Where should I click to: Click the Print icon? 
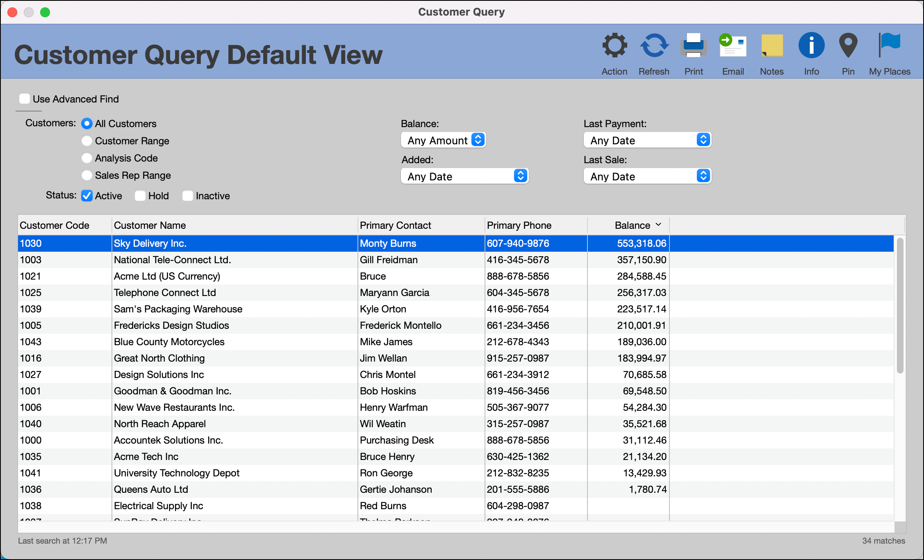pos(693,46)
